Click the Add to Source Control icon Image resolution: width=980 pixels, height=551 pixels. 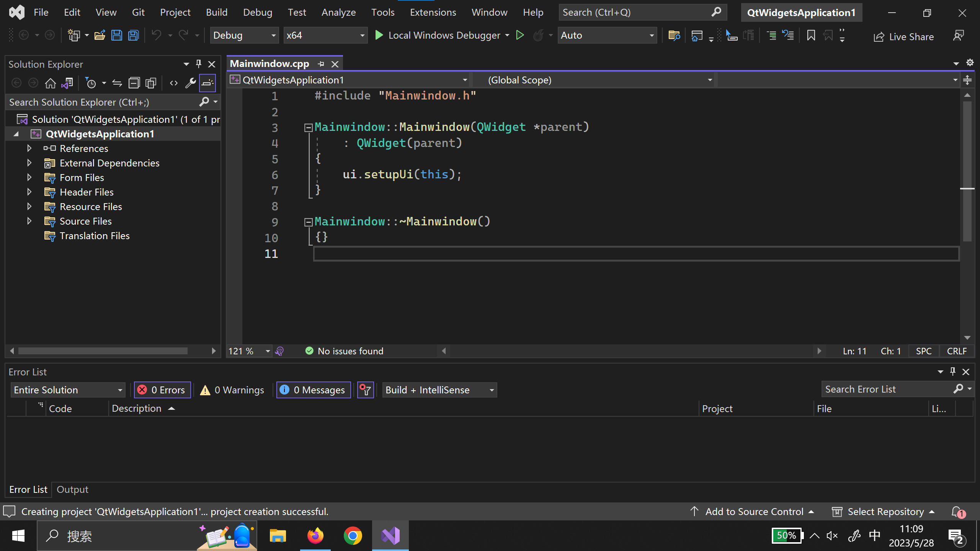point(695,512)
